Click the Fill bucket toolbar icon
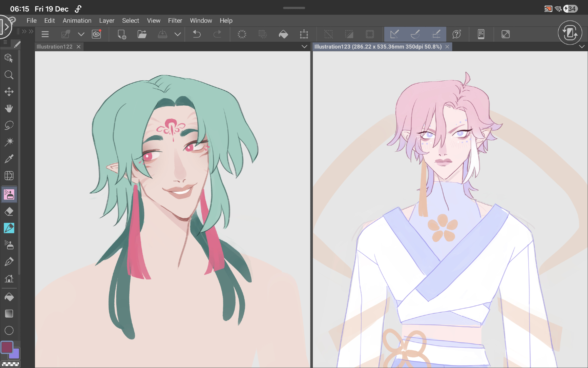 pyautogui.click(x=283, y=34)
